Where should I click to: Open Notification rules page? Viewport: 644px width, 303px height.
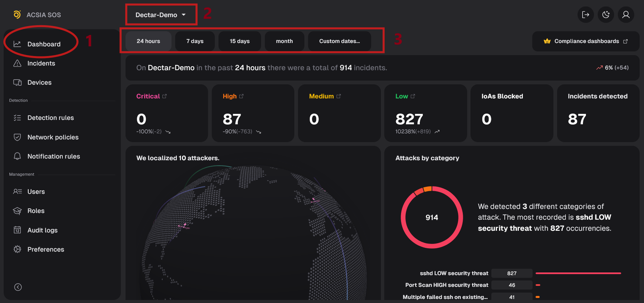click(x=54, y=156)
